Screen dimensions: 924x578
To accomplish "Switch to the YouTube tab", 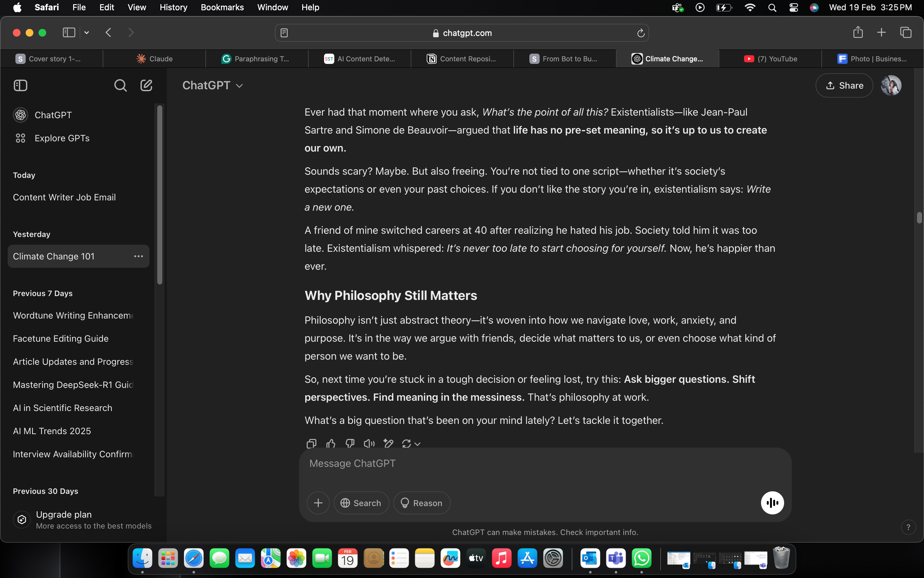I will point(770,58).
